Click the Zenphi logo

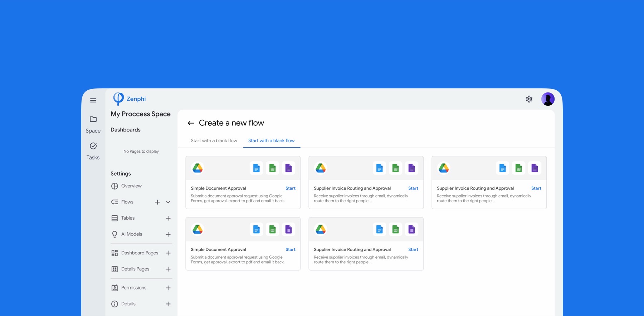click(130, 99)
